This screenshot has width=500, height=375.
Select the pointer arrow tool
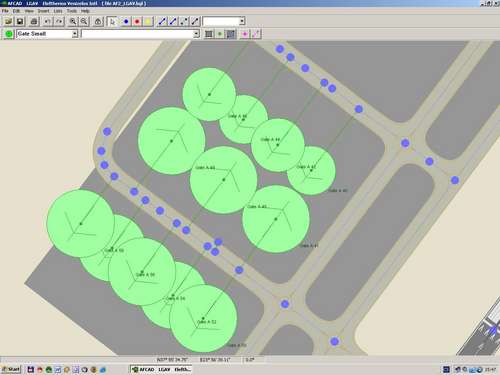click(x=112, y=21)
